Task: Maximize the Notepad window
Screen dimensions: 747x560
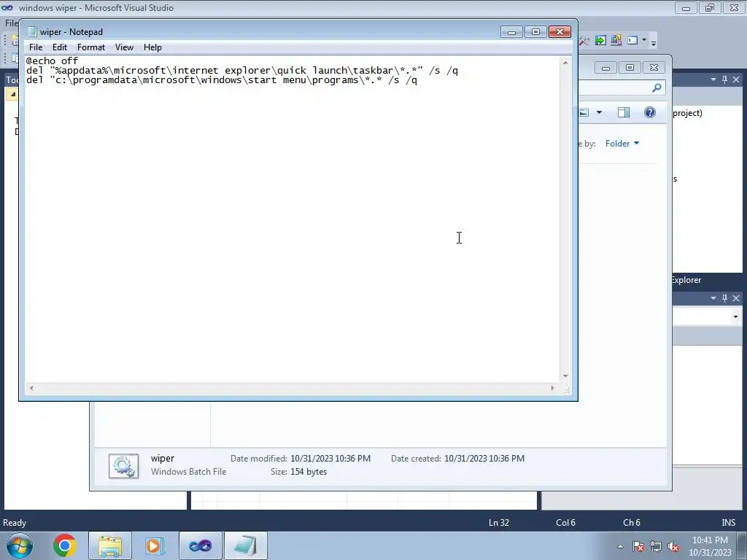Action: (x=535, y=32)
